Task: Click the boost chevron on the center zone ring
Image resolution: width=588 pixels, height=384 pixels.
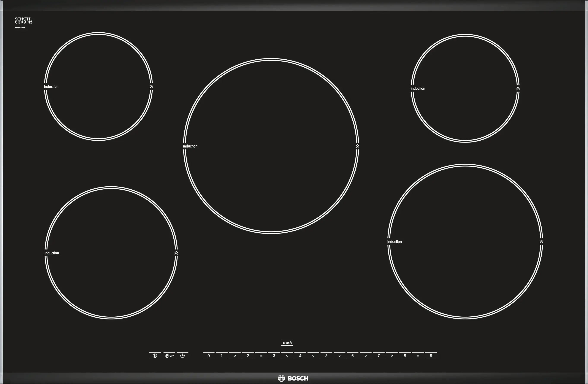Action: [x=358, y=146]
